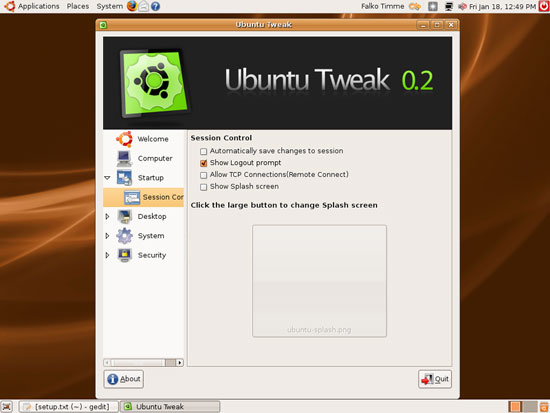Click the Show Desktop icon in the bottom panel
This screenshot has height=413, width=550.
click(x=7, y=406)
